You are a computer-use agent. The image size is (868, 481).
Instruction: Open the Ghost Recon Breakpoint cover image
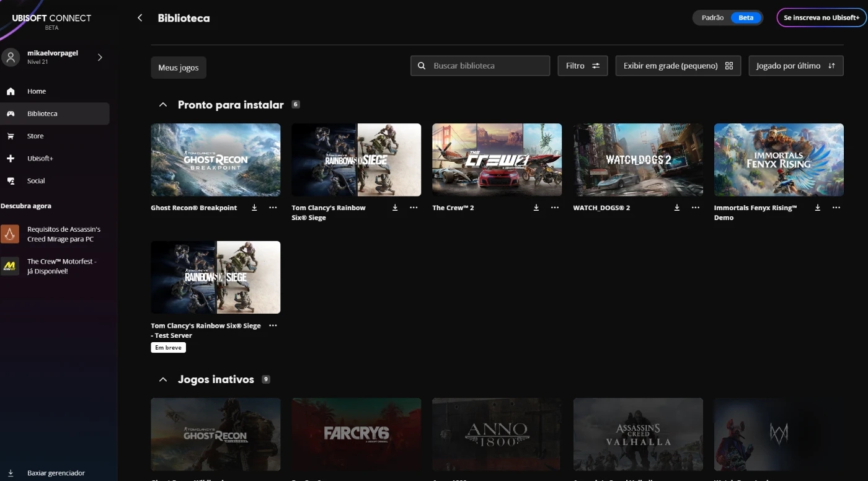(x=216, y=160)
